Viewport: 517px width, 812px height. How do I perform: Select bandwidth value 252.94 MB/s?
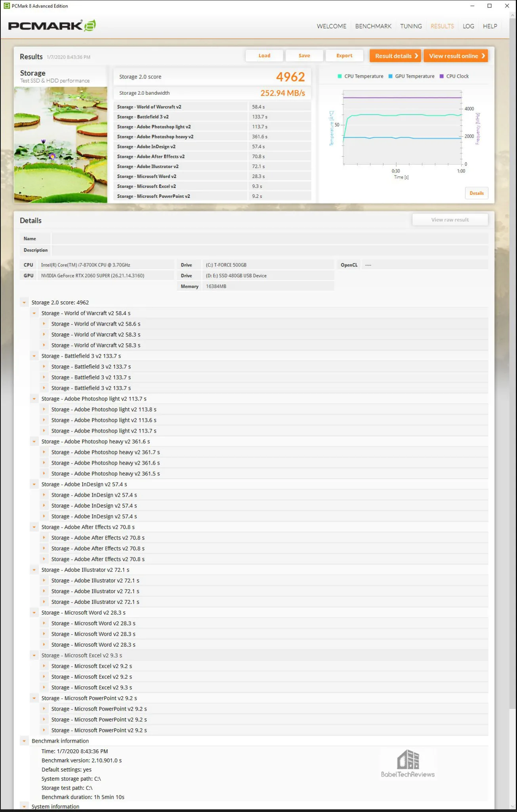(282, 93)
